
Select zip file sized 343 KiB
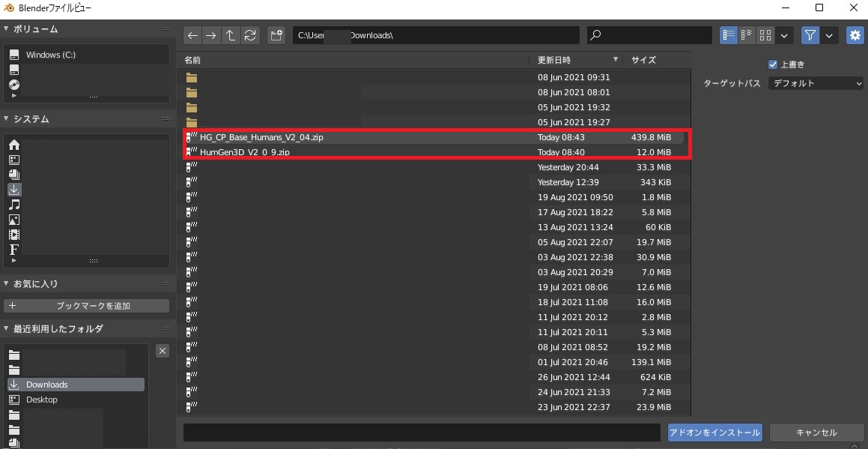click(x=434, y=182)
